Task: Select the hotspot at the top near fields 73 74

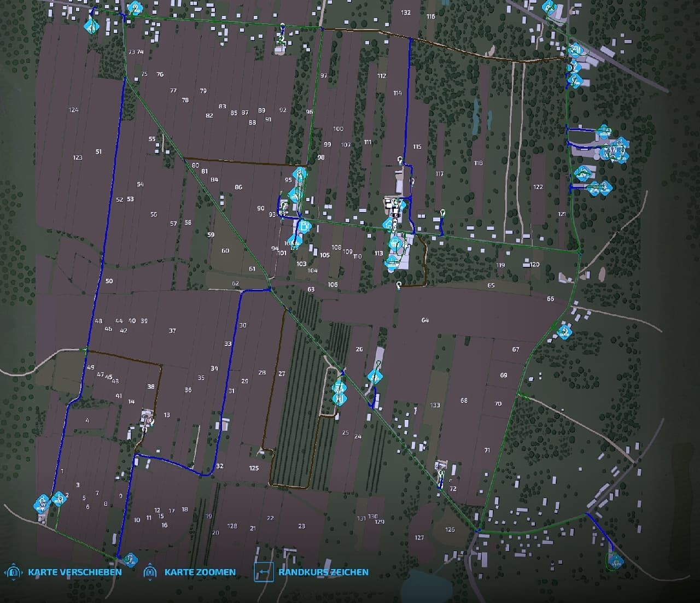Action: tap(135, 9)
